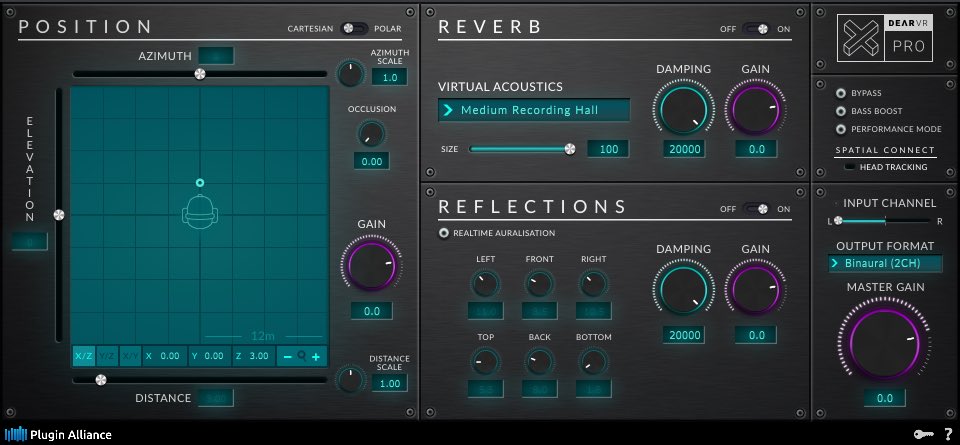
Task: Click the Distance value field
Action: click(216, 398)
